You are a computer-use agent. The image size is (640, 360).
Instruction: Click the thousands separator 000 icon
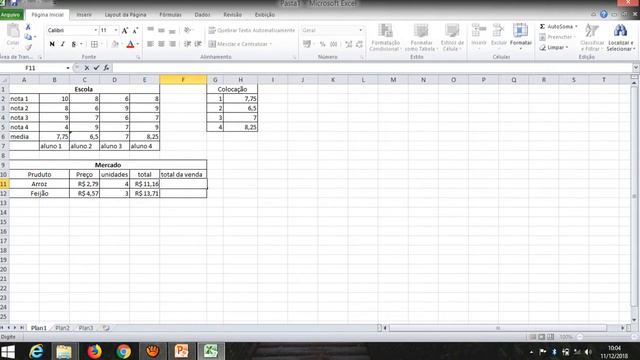[333, 44]
